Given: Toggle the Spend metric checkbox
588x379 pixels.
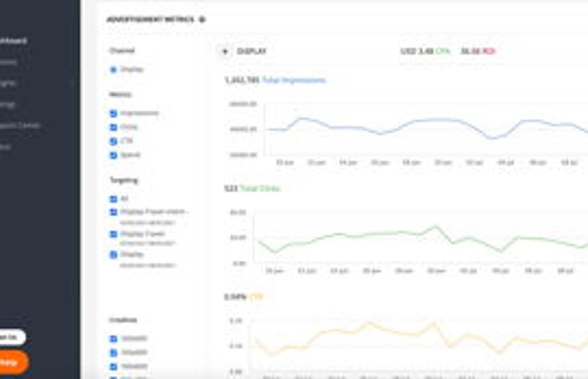Looking at the screenshot, I should pyautogui.click(x=113, y=155).
